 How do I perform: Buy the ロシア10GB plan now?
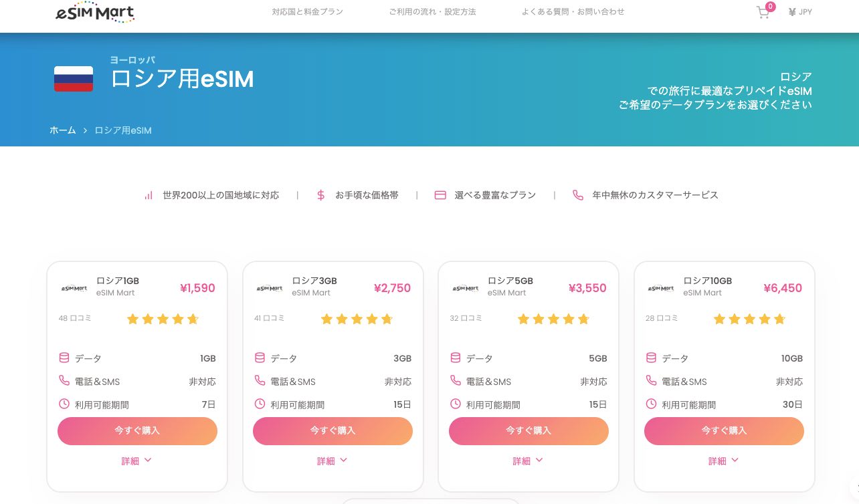coord(724,430)
